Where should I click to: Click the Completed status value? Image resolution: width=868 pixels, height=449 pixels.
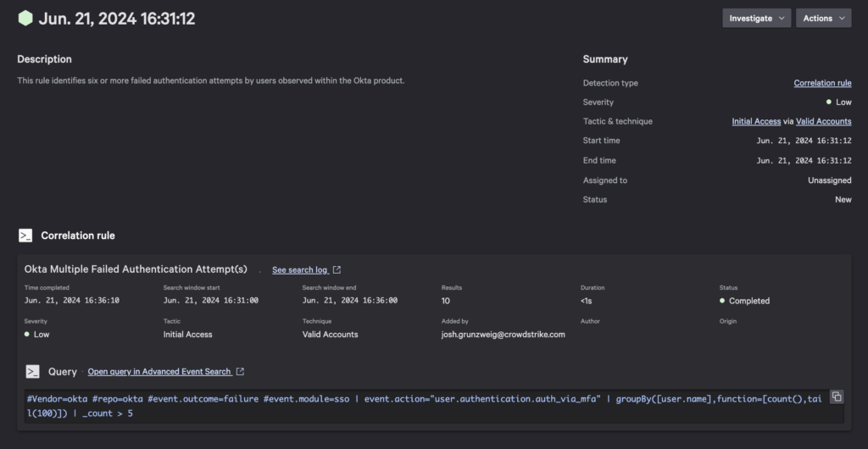(749, 301)
